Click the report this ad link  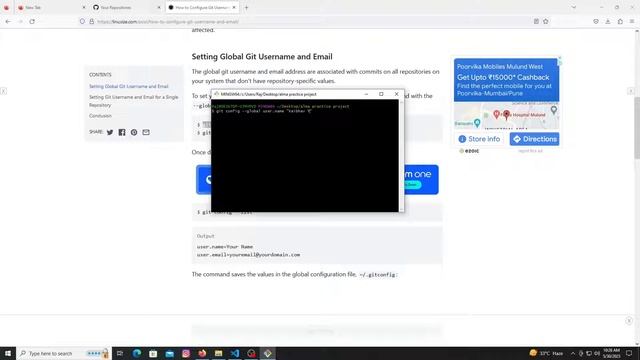[x=530, y=151]
